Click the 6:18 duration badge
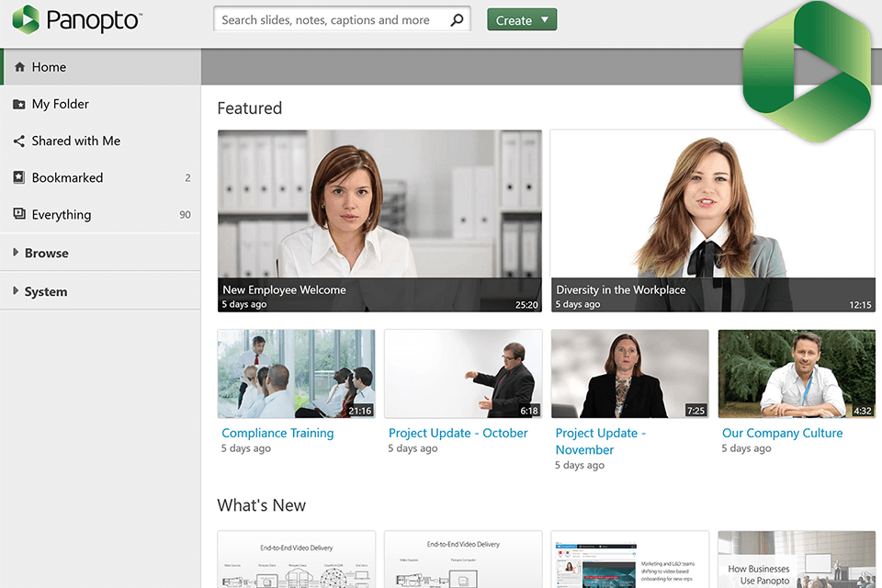Image resolution: width=882 pixels, height=588 pixels. (529, 411)
